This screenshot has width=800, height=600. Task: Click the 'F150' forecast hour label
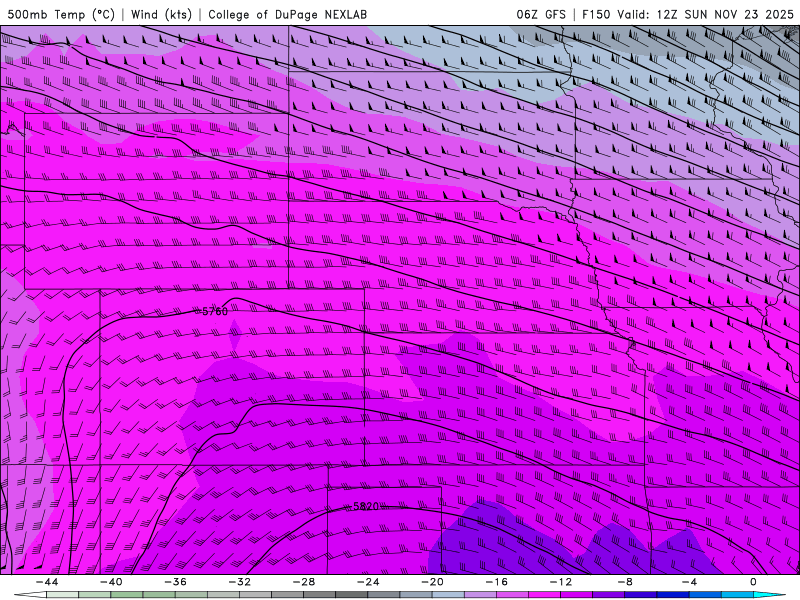pyautogui.click(x=596, y=14)
